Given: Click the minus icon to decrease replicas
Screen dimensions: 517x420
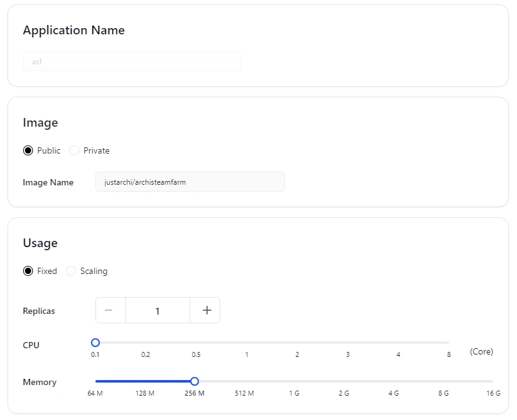Looking at the screenshot, I should coord(109,310).
